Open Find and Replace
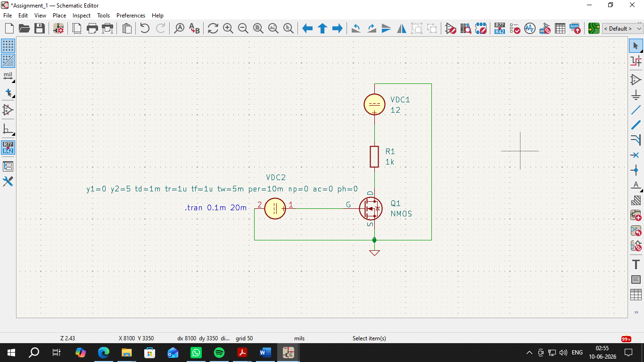The width and height of the screenshot is (644, 362). [194, 28]
